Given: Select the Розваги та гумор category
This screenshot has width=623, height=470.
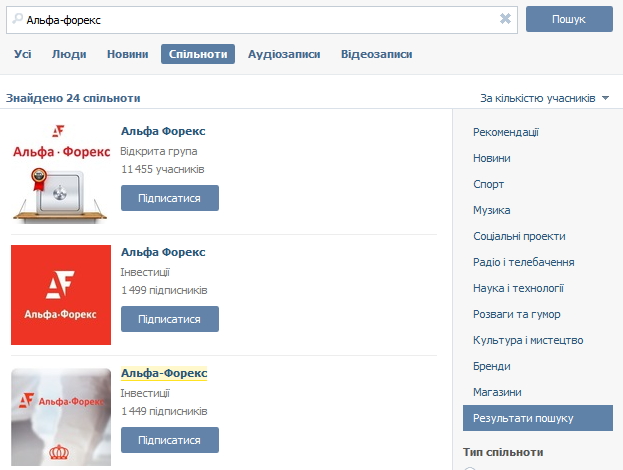Looking at the screenshot, I should 517,314.
